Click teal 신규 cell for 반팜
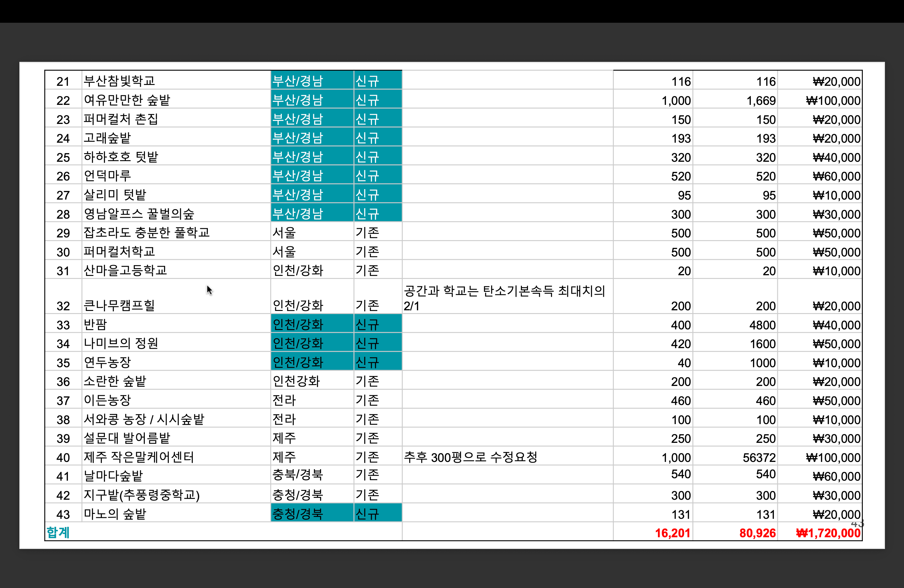 tap(367, 324)
